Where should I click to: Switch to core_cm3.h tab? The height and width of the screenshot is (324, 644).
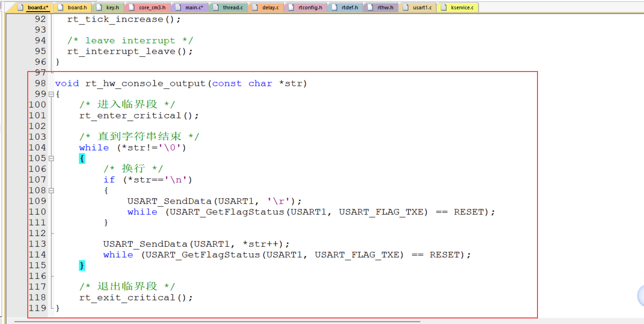point(148,7)
